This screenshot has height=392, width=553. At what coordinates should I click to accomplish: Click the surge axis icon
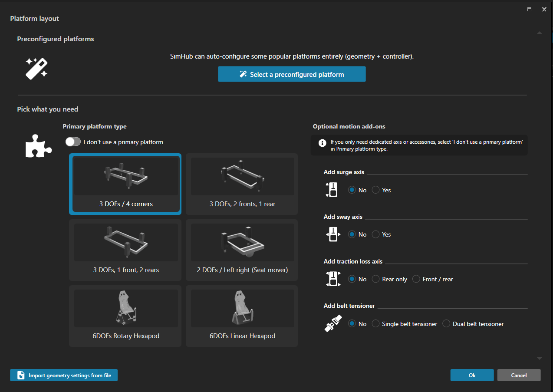click(x=332, y=190)
